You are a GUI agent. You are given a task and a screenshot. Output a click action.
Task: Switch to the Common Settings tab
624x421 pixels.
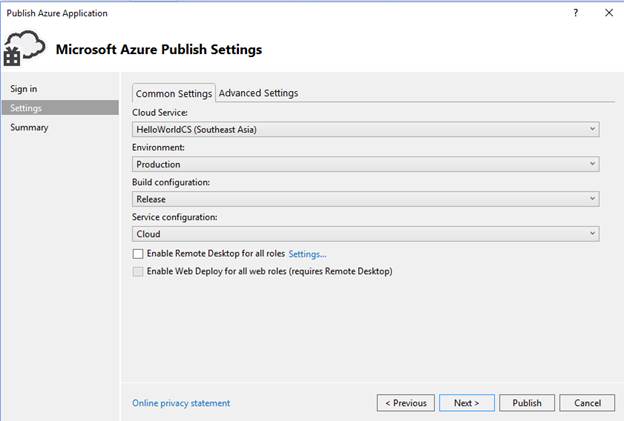(174, 94)
